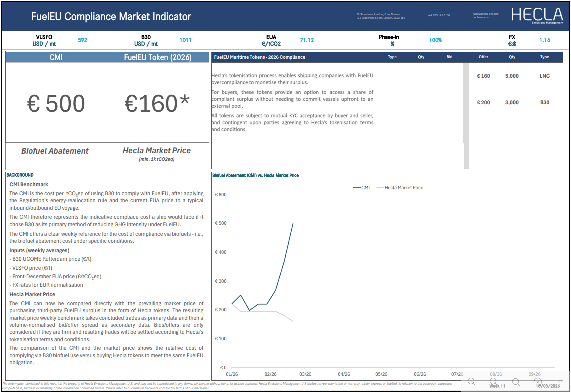The height and width of the screenshot is (392, 571).
Task: Click the 05/26 x-axis label
Action: [381, 374]
